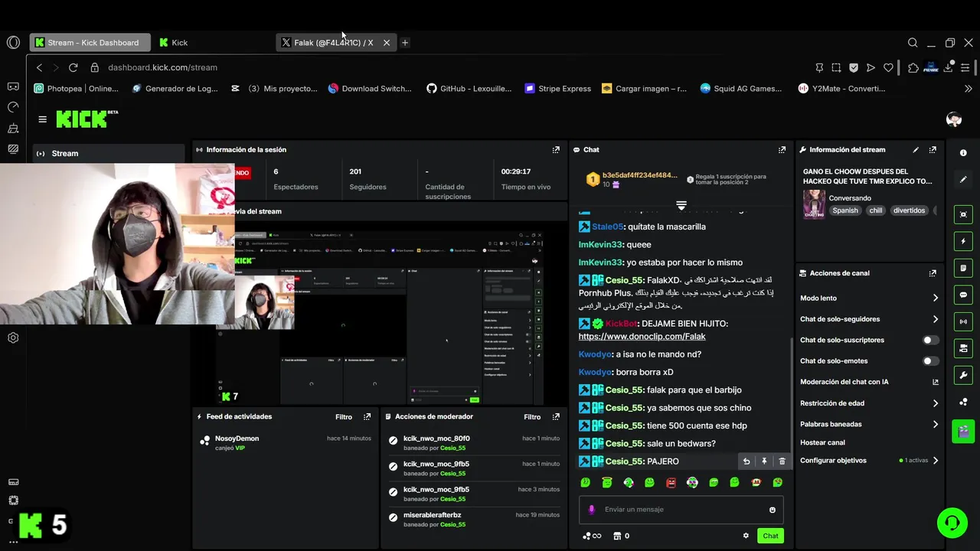Viewport: 980px width, 551px height.
Task: Click the reply arrow on PAJERO message
Action: (746, 461)
